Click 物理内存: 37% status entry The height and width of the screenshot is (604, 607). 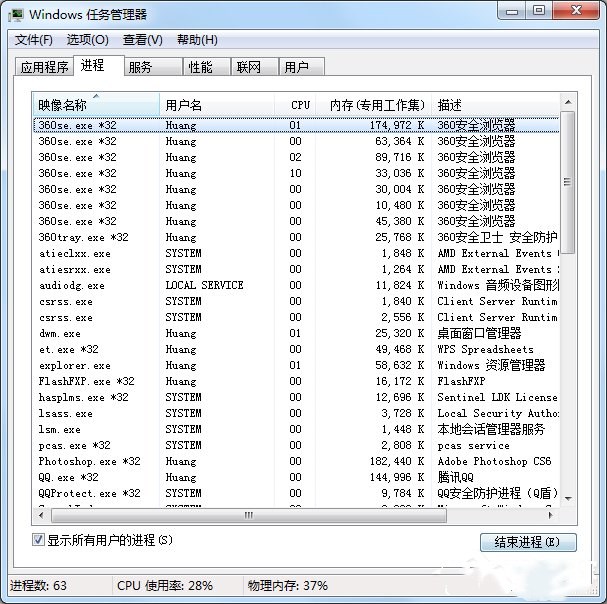pyautogui.click(x=288, y=585)
